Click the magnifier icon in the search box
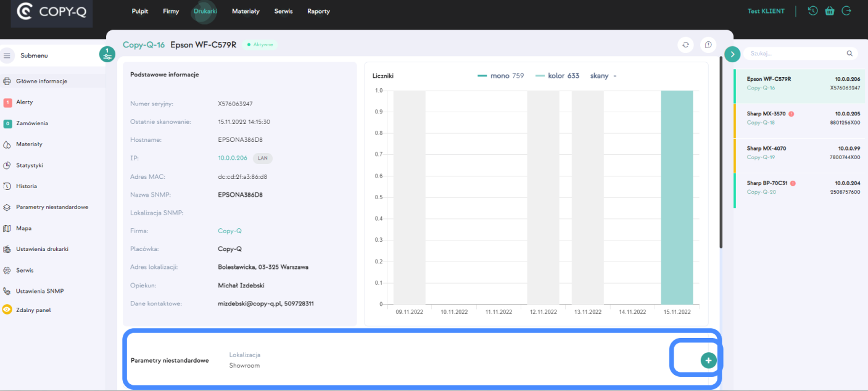This screenshot has height=391, width=868. 849,54
